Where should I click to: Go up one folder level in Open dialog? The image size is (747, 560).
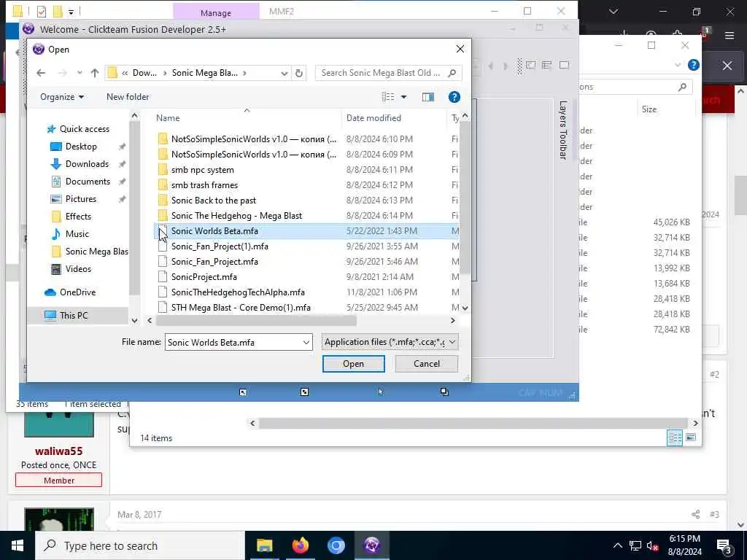95,73
